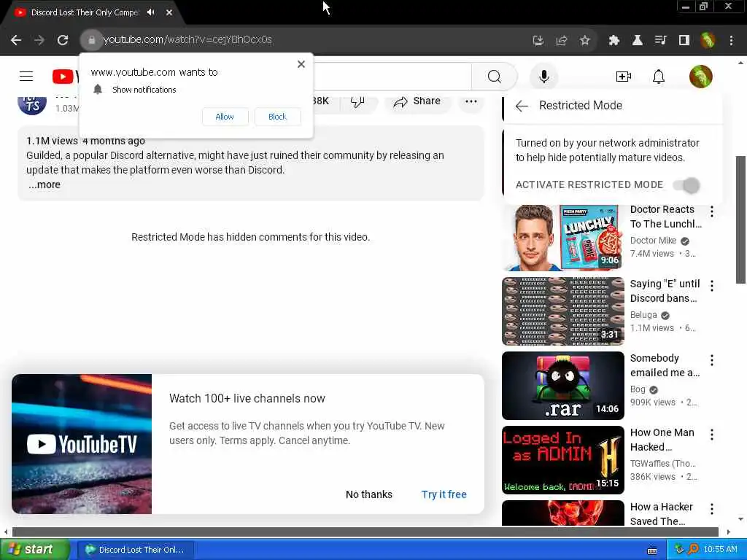
Task: Toggle the browser side panel icon
Action: tap(684, 41)
